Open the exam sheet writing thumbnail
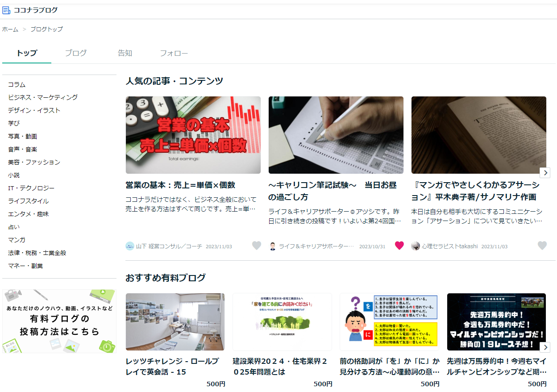This screenshot has height=392, width=557. coord(336,135)
